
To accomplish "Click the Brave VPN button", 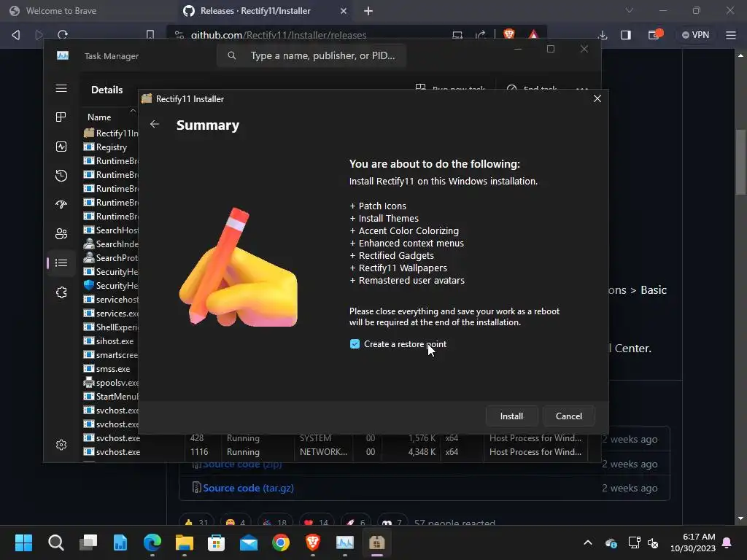I will [x=695, y=35].
